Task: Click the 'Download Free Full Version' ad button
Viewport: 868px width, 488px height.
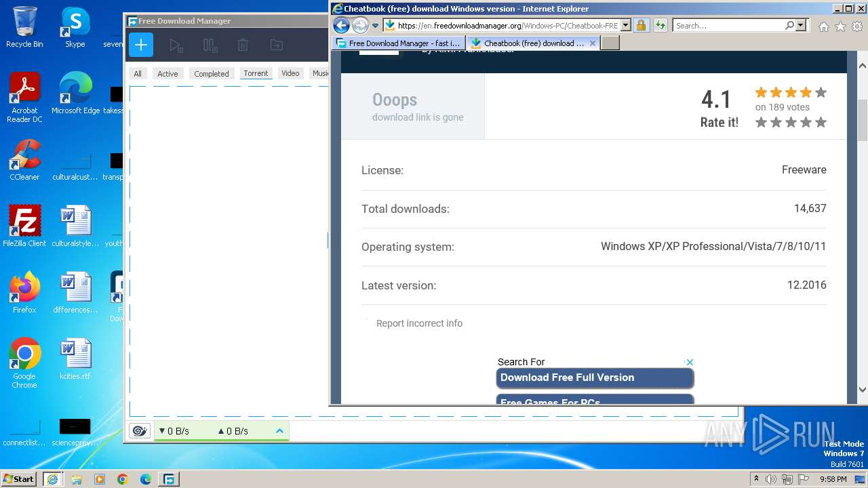Action: click(x=595, y=378)
